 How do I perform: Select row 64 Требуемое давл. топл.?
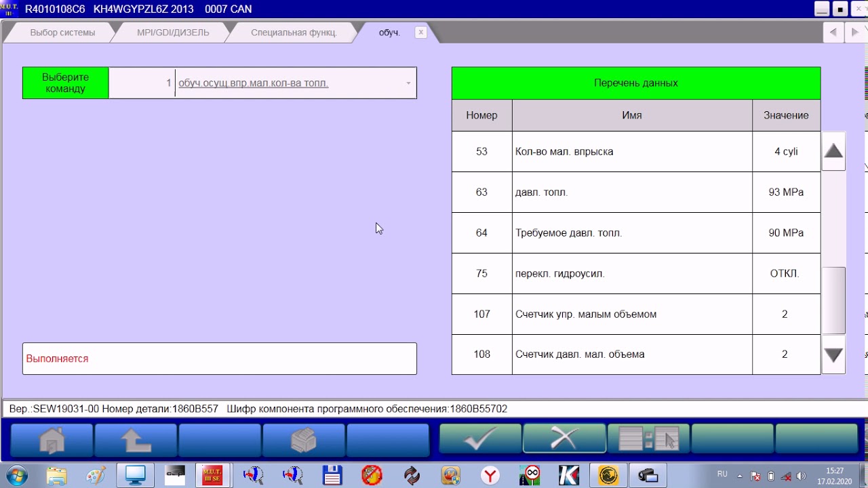pos(636,233)
